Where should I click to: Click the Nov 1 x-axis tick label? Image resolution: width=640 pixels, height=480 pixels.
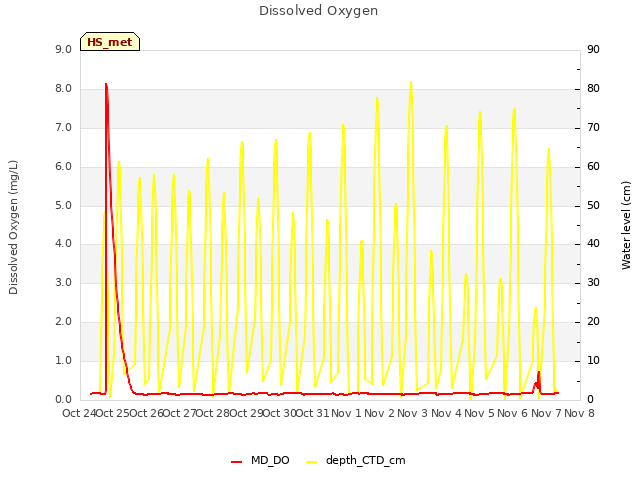coord(346,413)
